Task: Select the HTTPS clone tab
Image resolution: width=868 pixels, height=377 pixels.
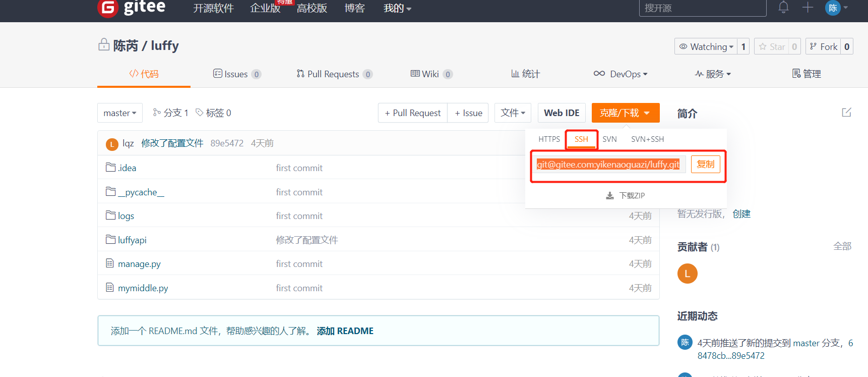Action: (549, 139)
